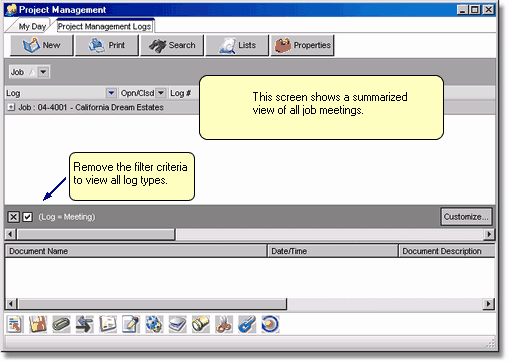Click the document list's left scroll arrow
The image size is (509, 362).
11,304
